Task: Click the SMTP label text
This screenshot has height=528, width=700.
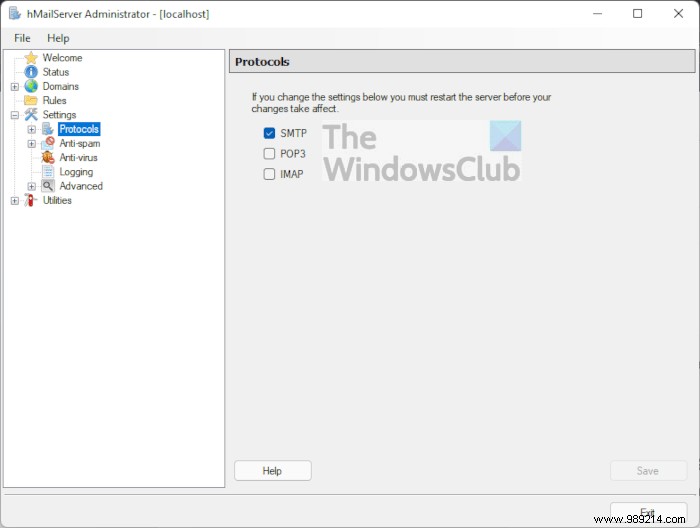Action: point(293,133)
